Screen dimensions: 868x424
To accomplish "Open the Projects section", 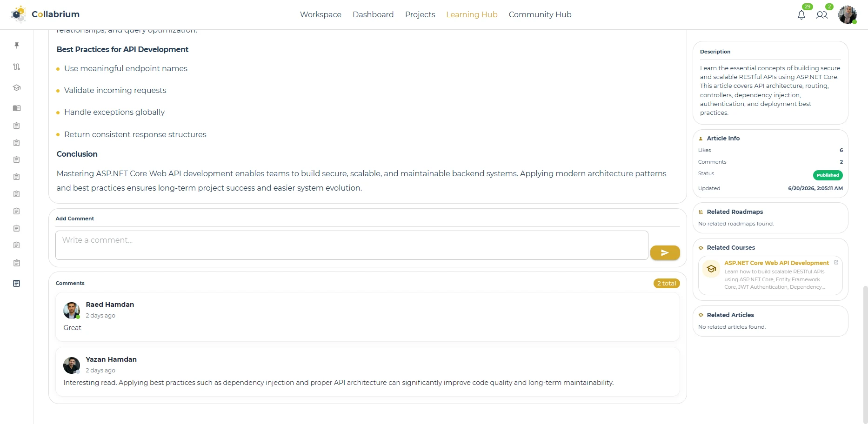I will tap(420, 14).
